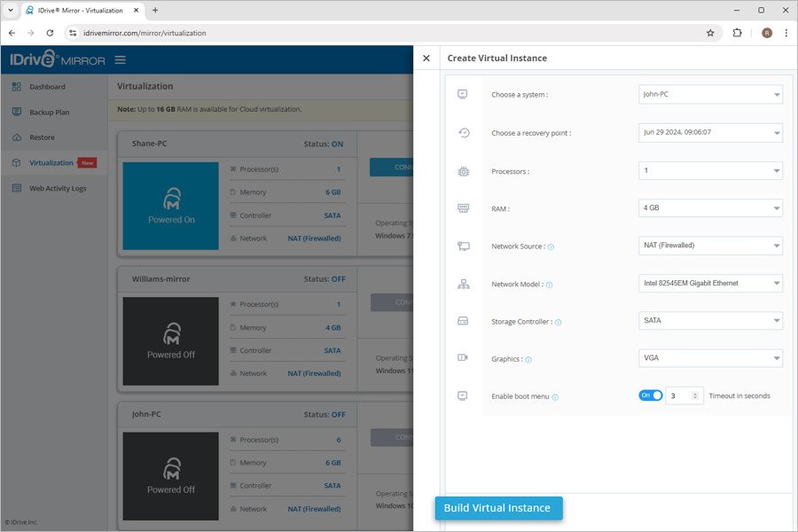Screen dimensions: 798x532
Task: Click the Choose a system monitor icon
Action: [463, 94]
